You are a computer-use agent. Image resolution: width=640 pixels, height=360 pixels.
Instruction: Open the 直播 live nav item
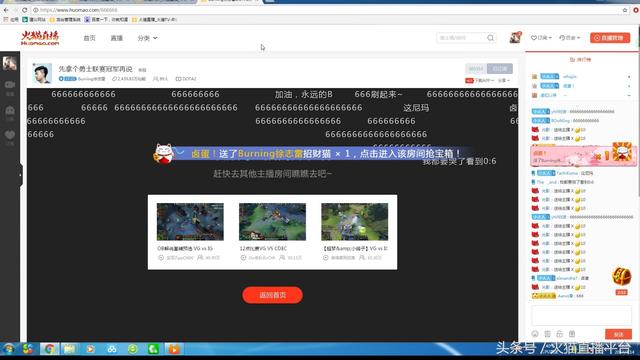click(116, 38)
